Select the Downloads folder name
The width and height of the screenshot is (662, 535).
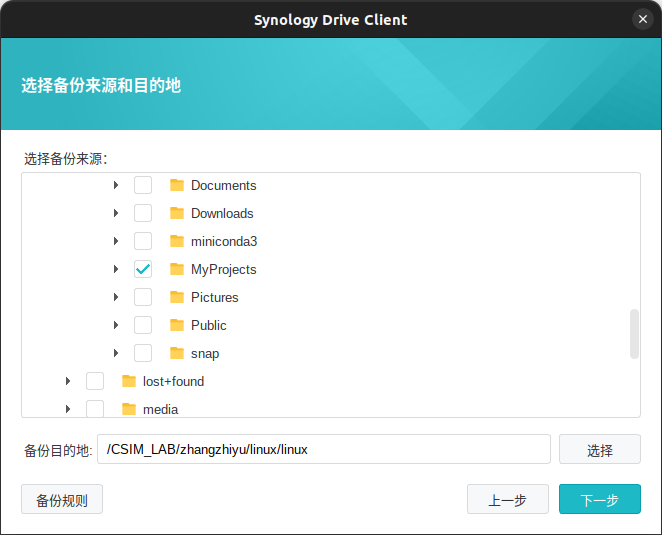(222, 213)
